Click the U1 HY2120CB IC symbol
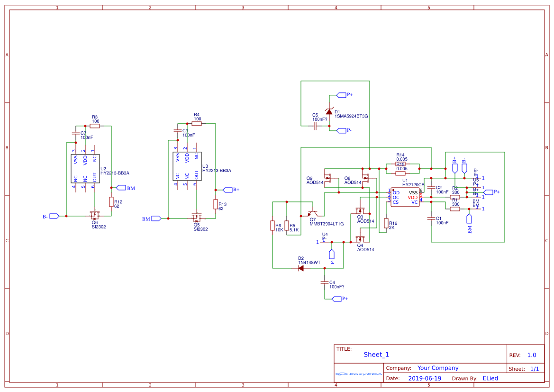Image resolution: width=554 pixels, height=392 pixels. (405, 197)
